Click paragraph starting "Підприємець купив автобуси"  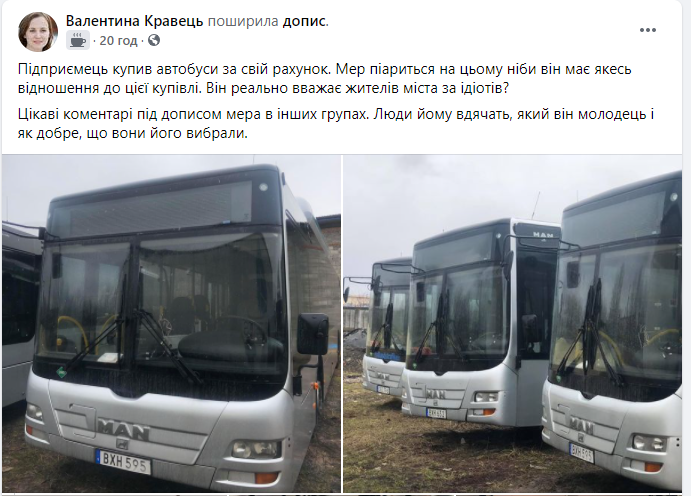[324, 78]
